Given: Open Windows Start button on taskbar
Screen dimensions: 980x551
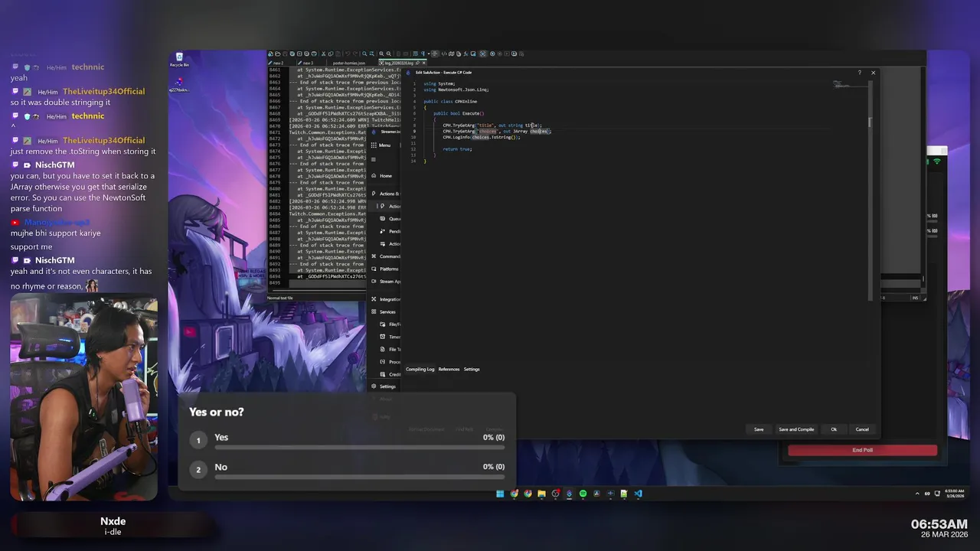Looking at the screenshot, I should [500, 494].
